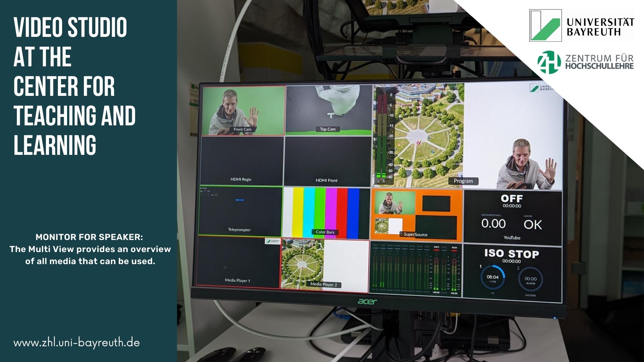Open the Teleprompter source tile

coord(240,212)
